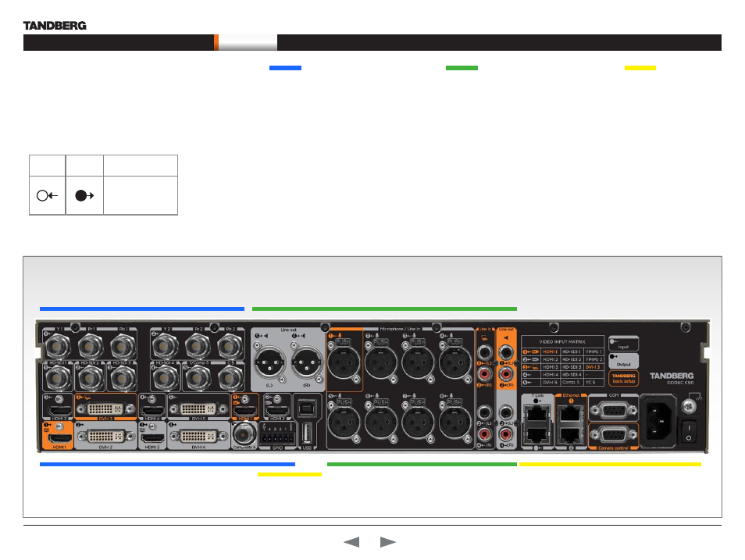Click the power inlet socket
Image resolution: width=745 pixels, height=560 pixels.
point(658,421)
